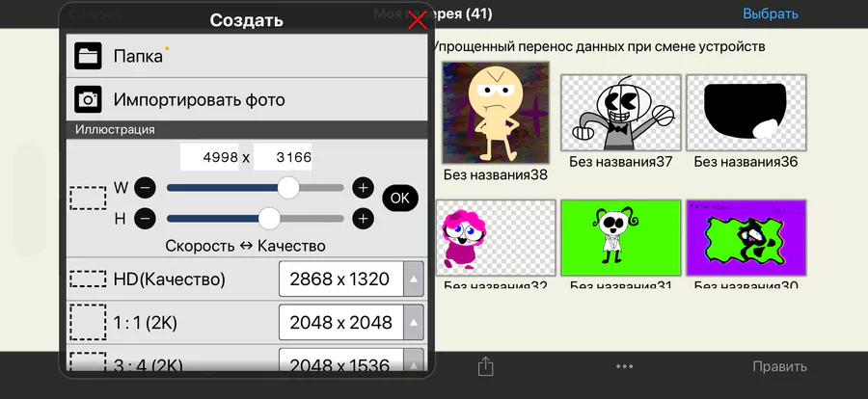
Task: Expand the 2868 x 1320 arrow button
Action: [x=414, y=279]
